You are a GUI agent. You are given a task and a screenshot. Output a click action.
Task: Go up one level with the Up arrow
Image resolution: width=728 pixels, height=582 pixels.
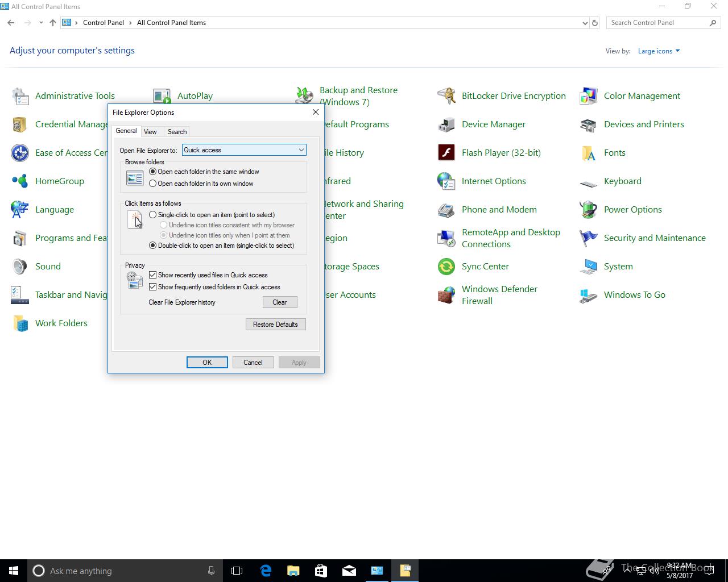coord(53,23)
